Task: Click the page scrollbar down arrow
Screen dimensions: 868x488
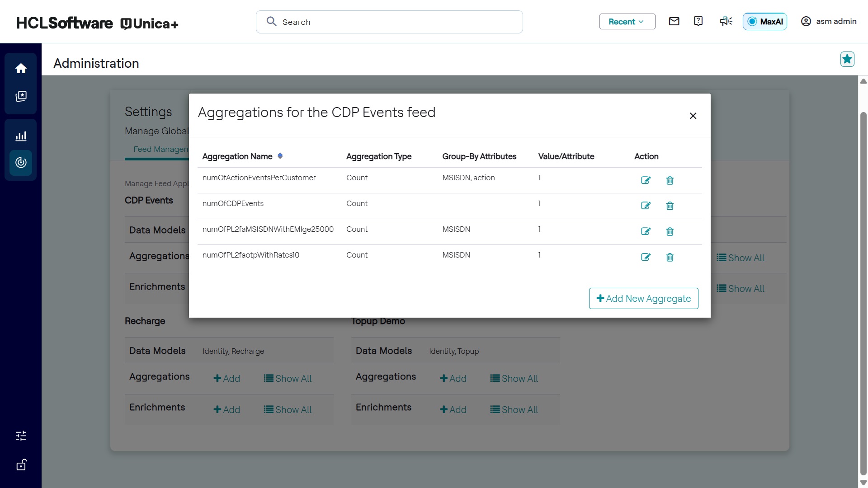Action: click(863, 483)
